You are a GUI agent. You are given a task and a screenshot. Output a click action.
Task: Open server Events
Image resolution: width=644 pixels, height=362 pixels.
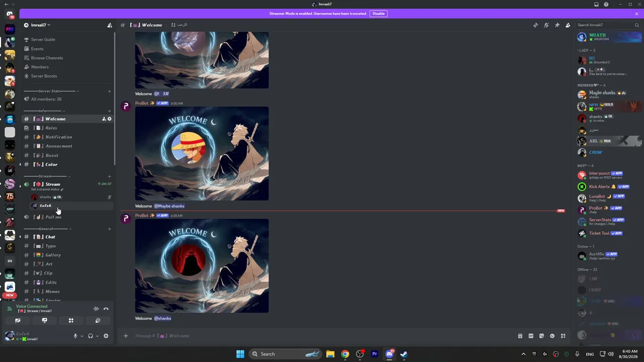pyautogui.click(x=37, y=49)
